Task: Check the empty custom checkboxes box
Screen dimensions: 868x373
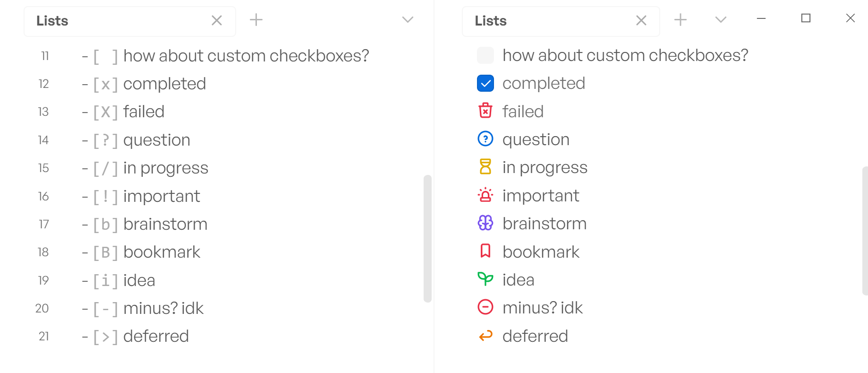Action: point(485,55)
